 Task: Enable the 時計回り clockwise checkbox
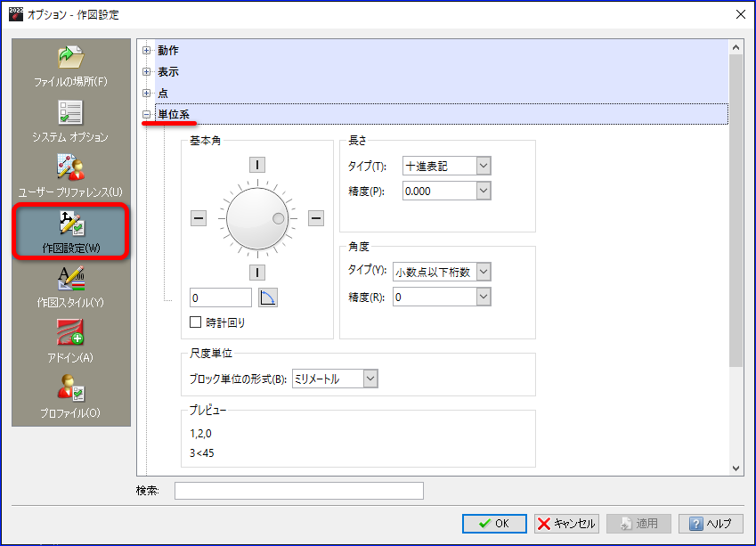click(x=195, y=322)
